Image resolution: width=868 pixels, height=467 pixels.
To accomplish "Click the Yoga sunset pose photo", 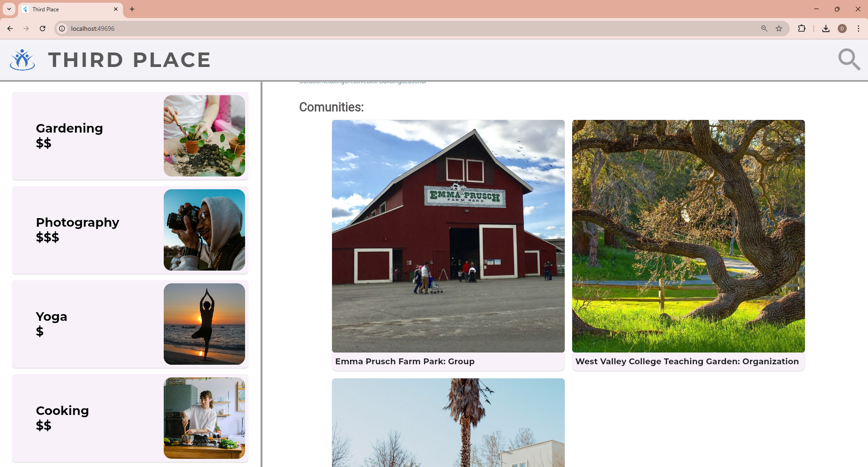I will (204, 324).
